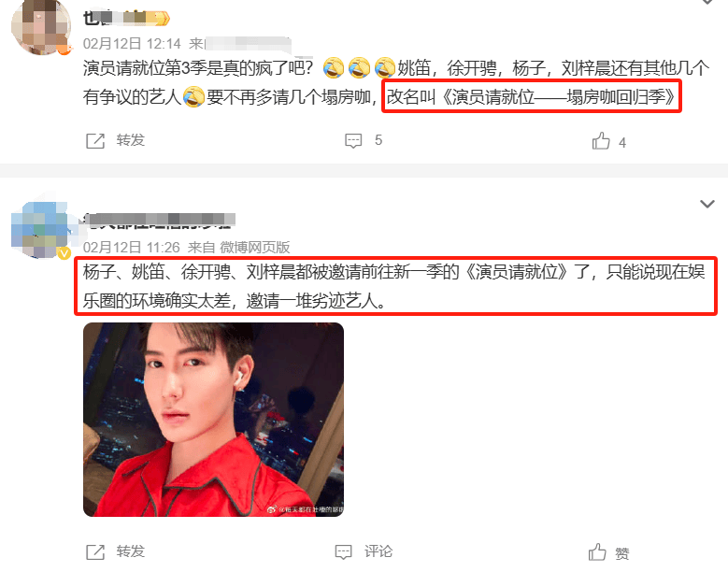Click the 转发 label on the second post

[131, 551]
